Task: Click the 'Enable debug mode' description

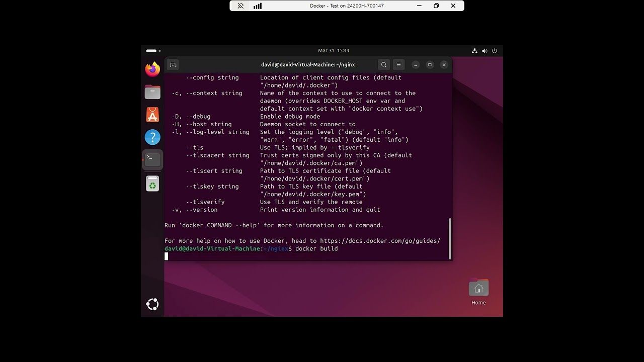Action: tap(290, 117)
